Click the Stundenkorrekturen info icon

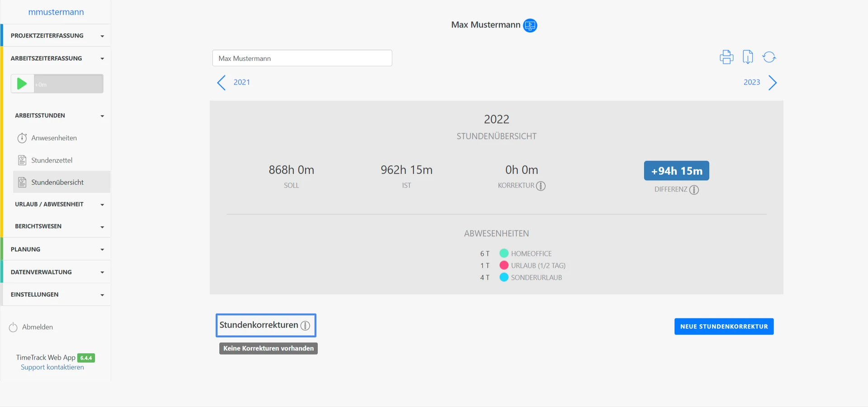click(305, 326)
